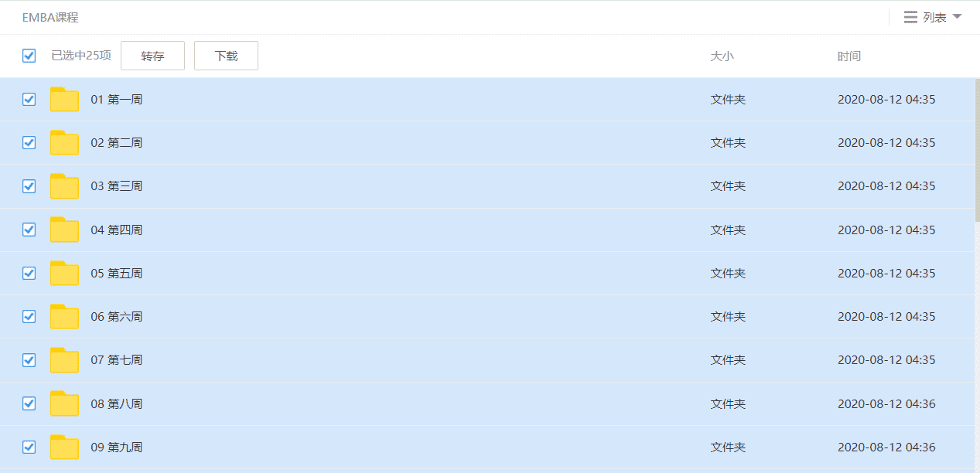
Task: Sort files by 大小 column header
Action: (x=722, y=56)
